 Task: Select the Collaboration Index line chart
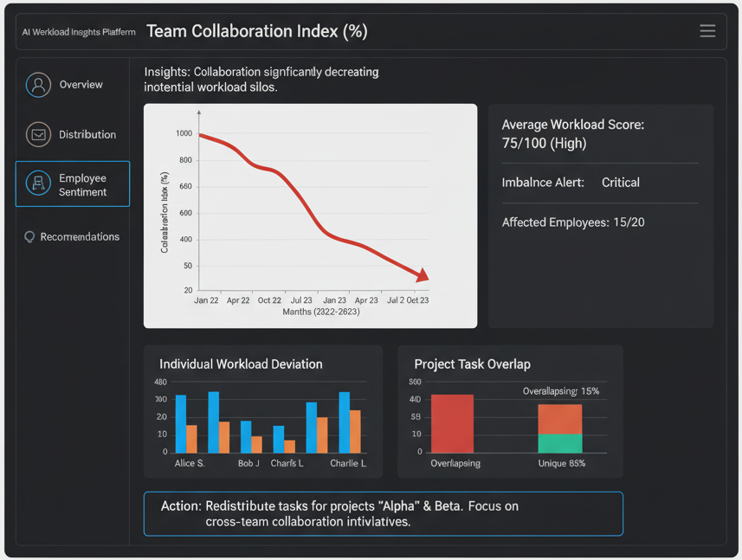pyautogui.click(x=310, y=215)
